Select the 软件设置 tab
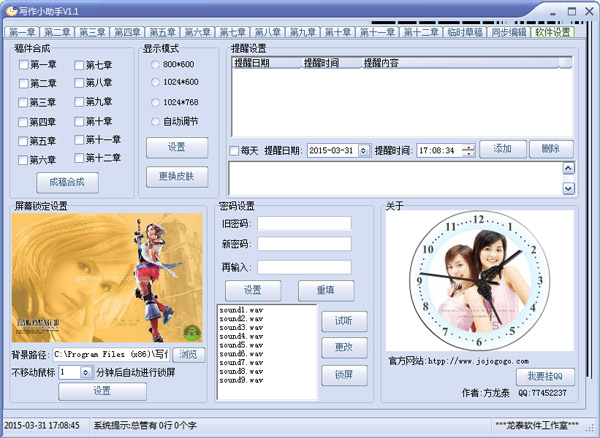The height and width of the screenshot is (438, 600). click(x=553, y=32)
